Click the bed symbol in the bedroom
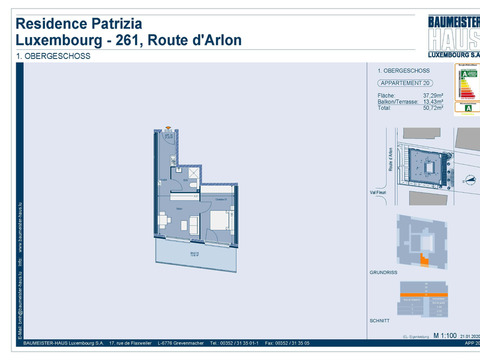 click(221, 220)
